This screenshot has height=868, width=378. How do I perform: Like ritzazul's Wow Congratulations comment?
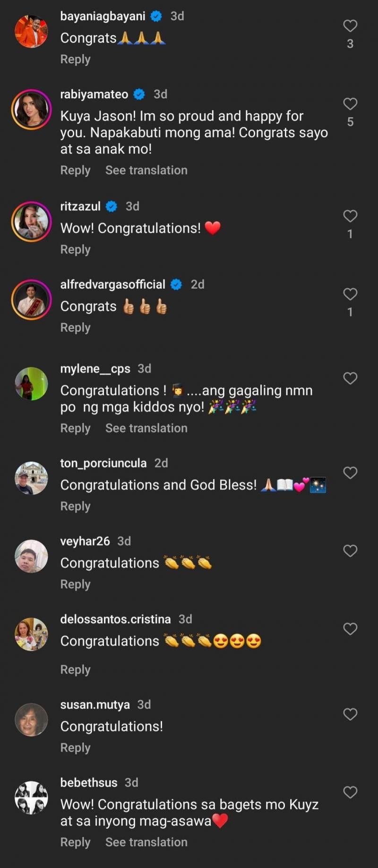(x=350, y=216)
